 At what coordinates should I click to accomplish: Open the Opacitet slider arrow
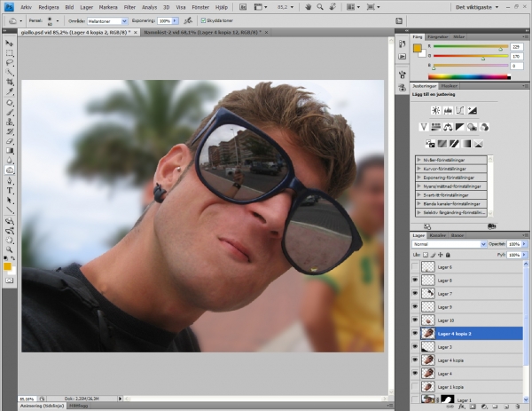click(x=525, y=244)
